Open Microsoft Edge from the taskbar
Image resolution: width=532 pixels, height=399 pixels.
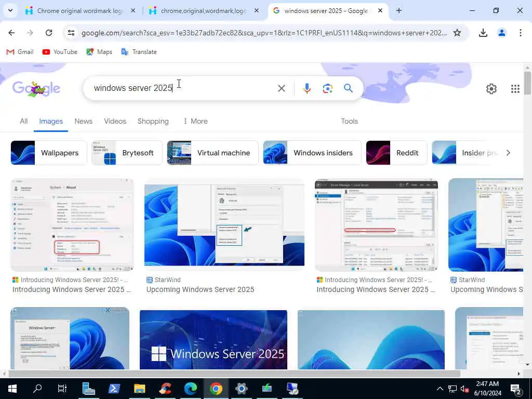[190, 389]
